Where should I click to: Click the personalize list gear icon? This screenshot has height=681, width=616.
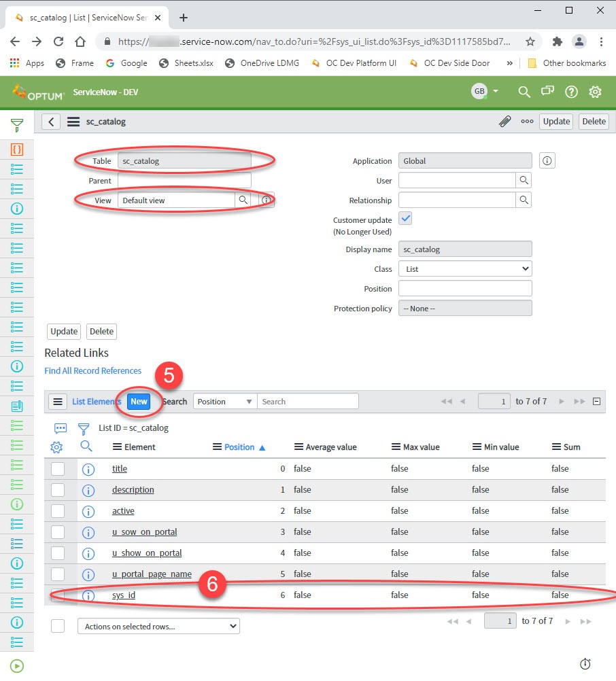56,447
